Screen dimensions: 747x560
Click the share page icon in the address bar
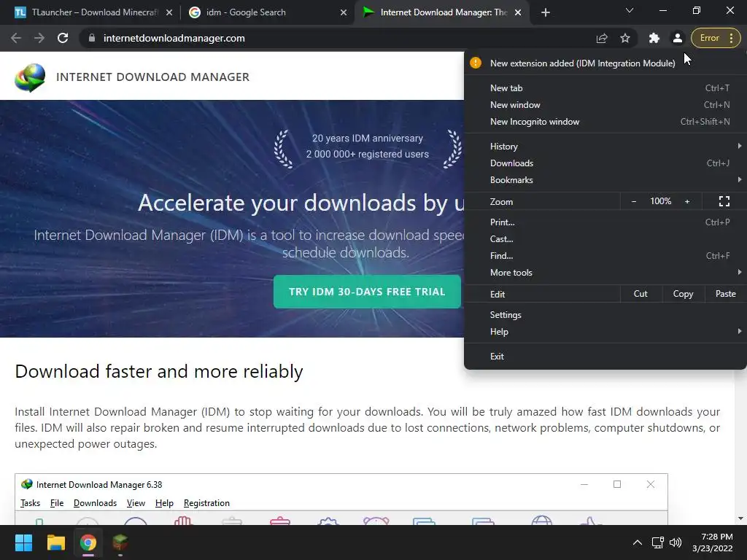602,38
